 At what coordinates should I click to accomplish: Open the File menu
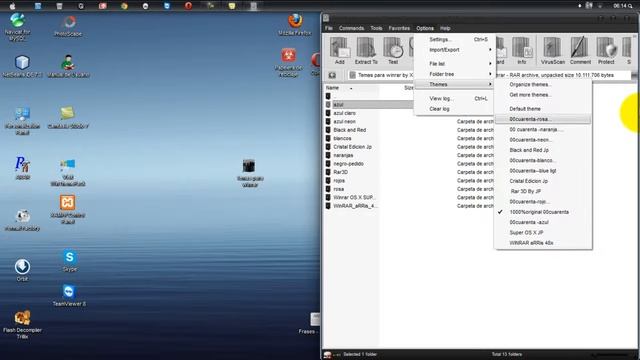329,28
